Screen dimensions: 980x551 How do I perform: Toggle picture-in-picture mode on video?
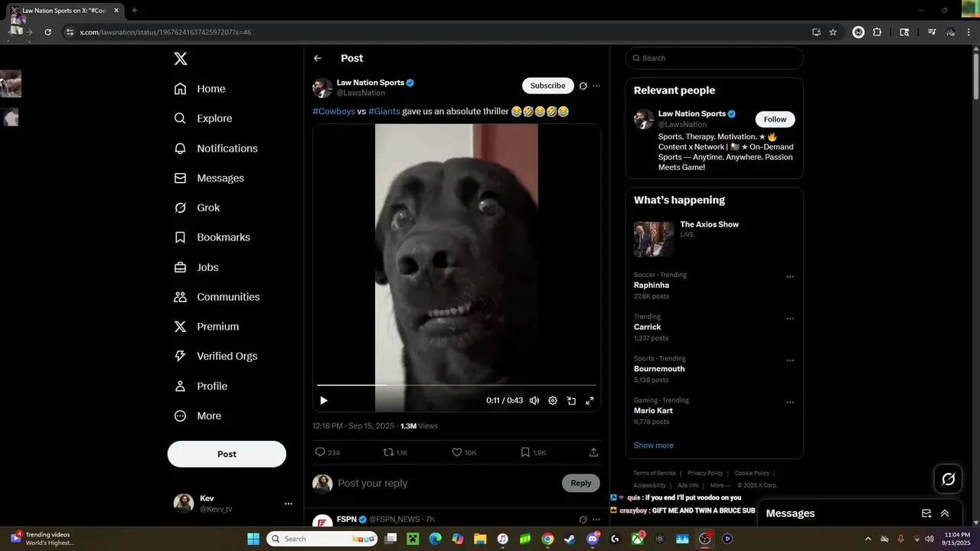[x=571, y=400]
